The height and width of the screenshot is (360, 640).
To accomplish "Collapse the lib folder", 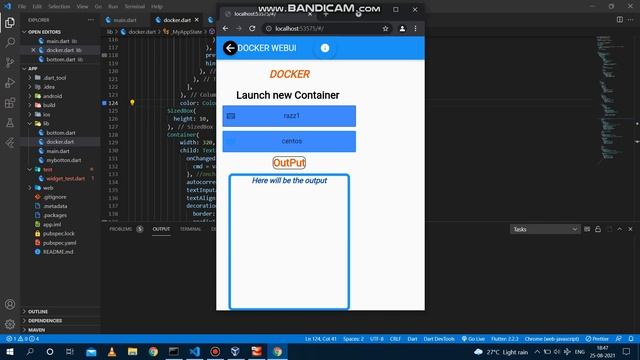I will click(x=46, y=123).
